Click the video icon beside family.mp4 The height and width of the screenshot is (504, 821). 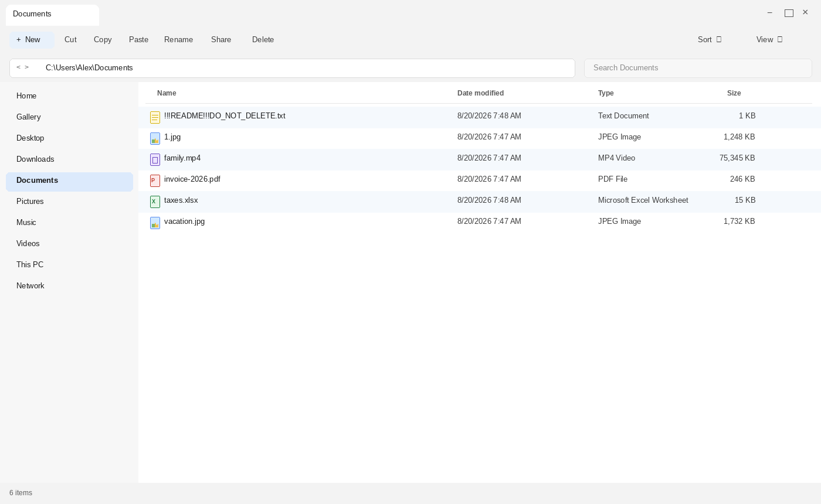point(155,159)
